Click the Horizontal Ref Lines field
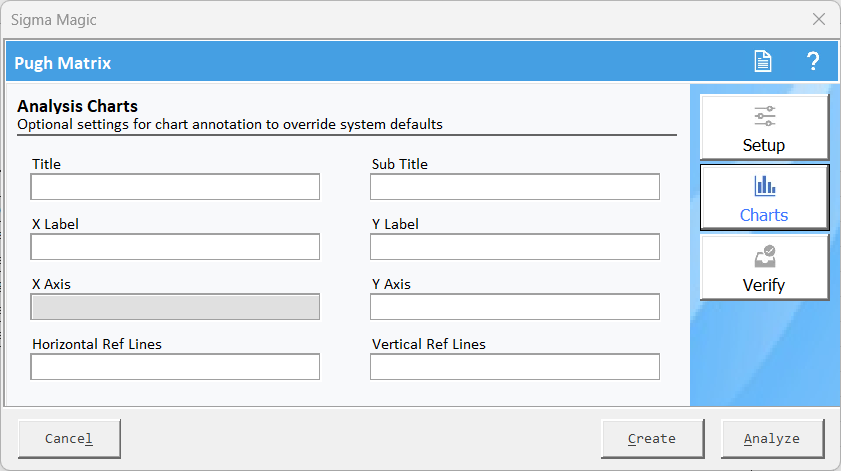Image resolution: width=841 pixels, height=471 pixels. (175, 366)
